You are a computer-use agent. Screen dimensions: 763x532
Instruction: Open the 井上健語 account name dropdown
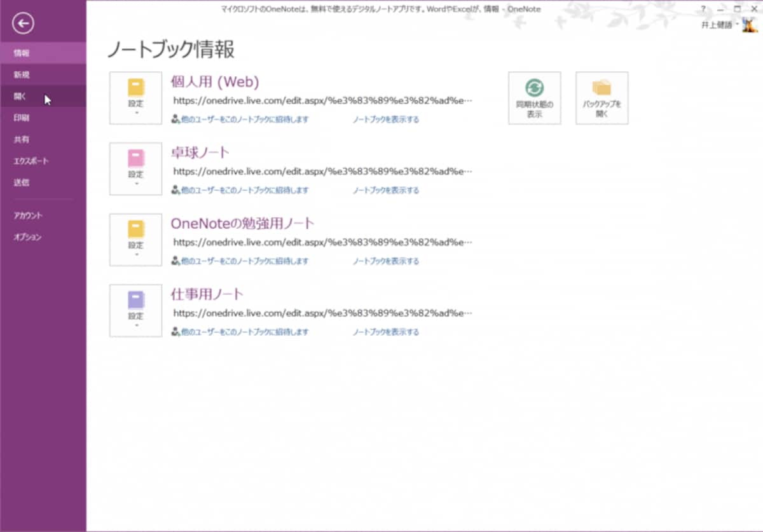(720, 25)
